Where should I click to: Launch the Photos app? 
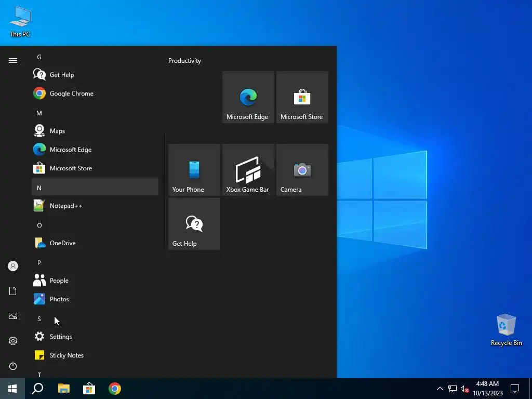coord(95,299)
